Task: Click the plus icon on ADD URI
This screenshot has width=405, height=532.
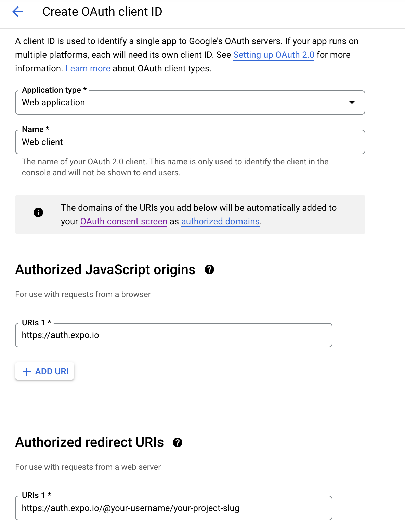Action: [26, 371]
